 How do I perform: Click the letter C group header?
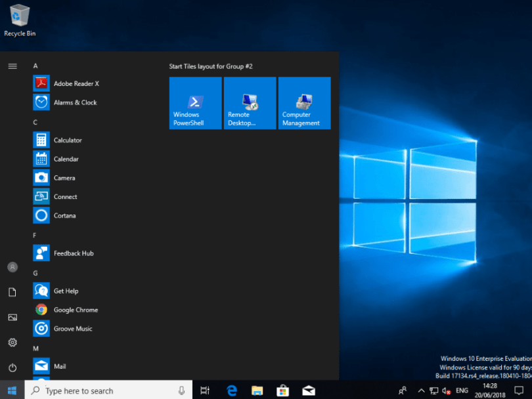point(35,122)
